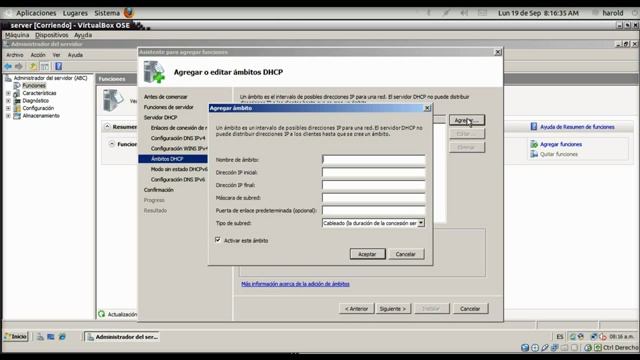Click the Back arrow toolbar icon
The image size is (640, 360).
[8, 66]
